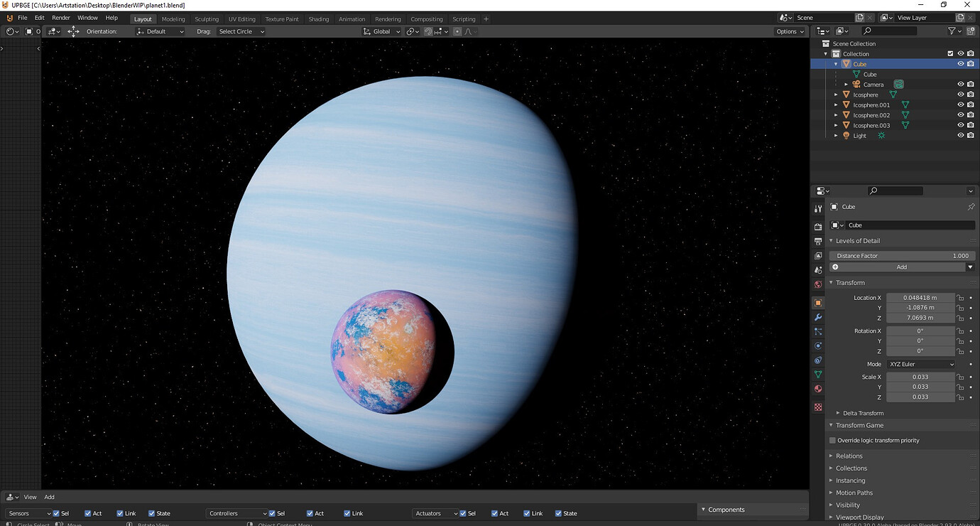Switch to the Shading workspace tab
980x526 pixels.
(318, 19)
